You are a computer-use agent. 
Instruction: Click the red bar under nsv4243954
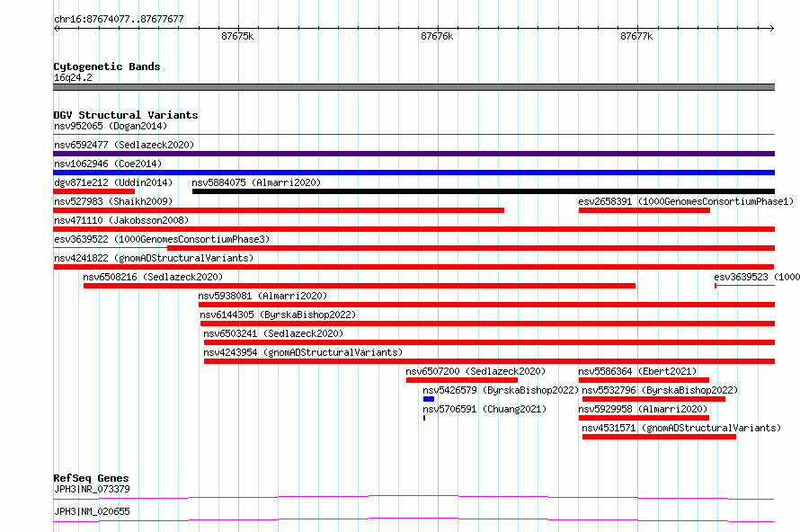coord(489,361)
